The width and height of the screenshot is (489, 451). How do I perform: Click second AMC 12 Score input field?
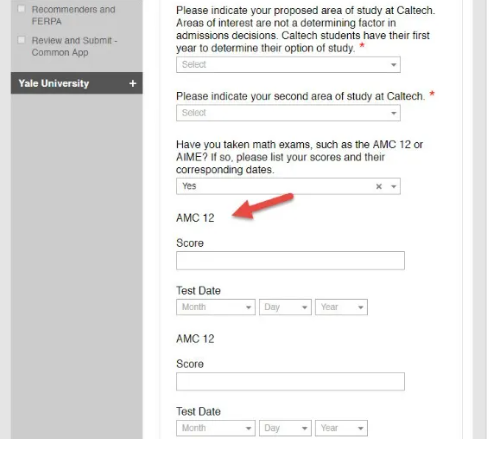(290, 381)
